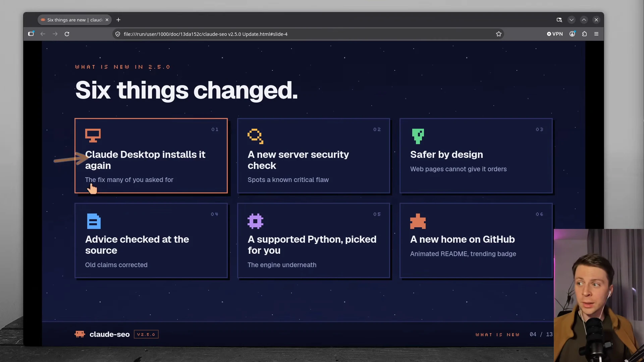The width and height of the screenshot is (644, 362).
Task: Click the address bar URL field
Action: [x=308, y=34]
